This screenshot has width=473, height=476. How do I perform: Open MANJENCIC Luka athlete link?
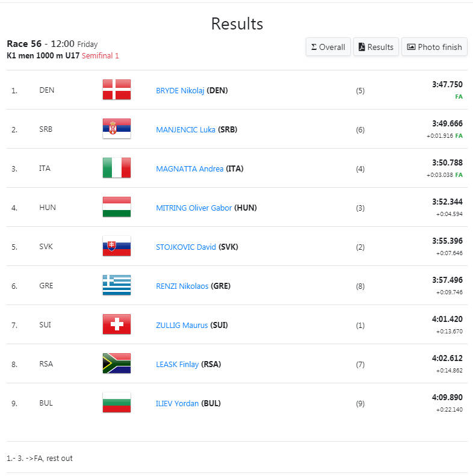point(185,129)
